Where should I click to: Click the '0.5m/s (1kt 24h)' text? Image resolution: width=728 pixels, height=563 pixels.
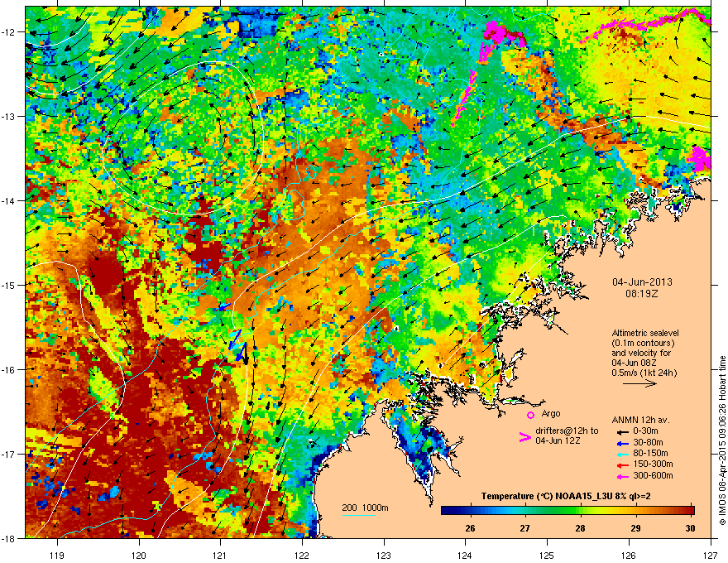(644, 373)
